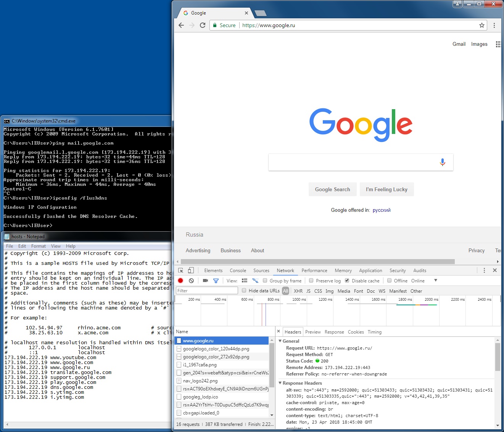The image size is (504, 432).
Task: Click the green status code 200 line
Action: coord(307,361)
